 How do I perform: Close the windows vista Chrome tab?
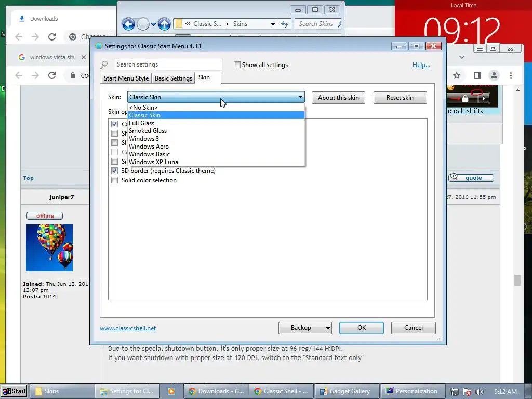(x=84, y=57)
